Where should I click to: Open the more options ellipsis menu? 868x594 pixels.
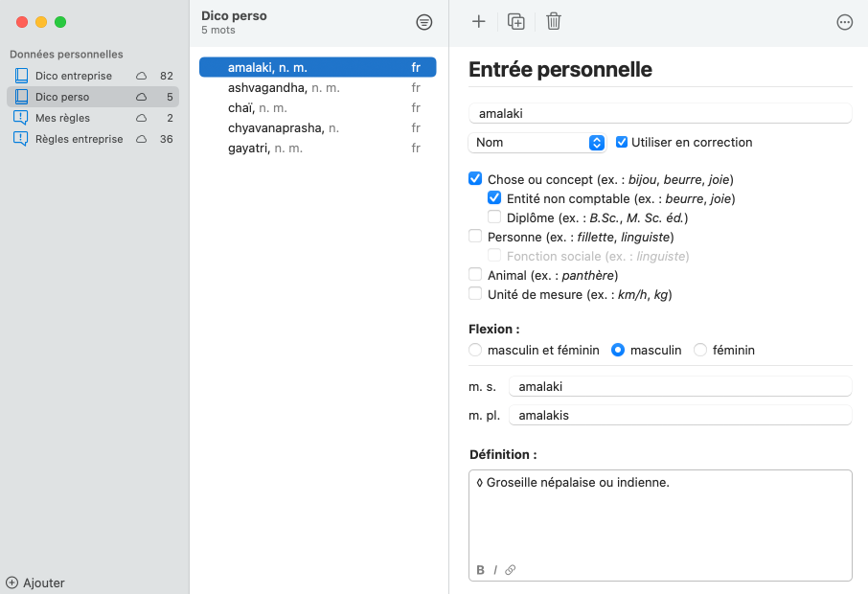(844, 22)
